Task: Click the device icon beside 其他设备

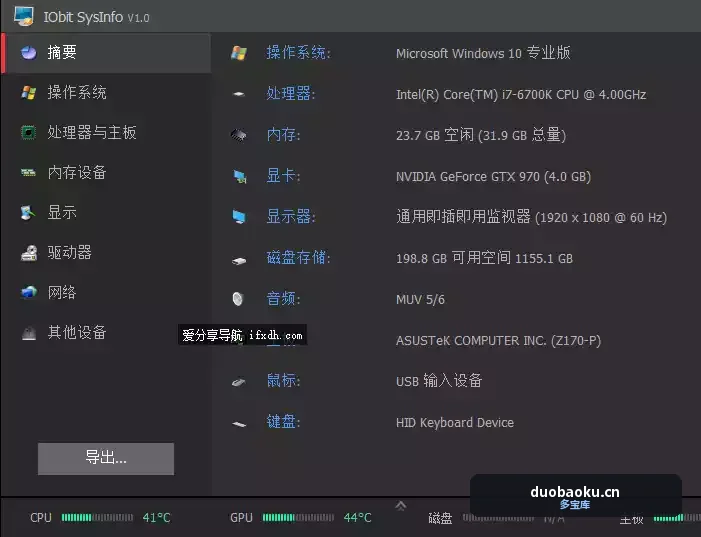Action: point(29,333)
